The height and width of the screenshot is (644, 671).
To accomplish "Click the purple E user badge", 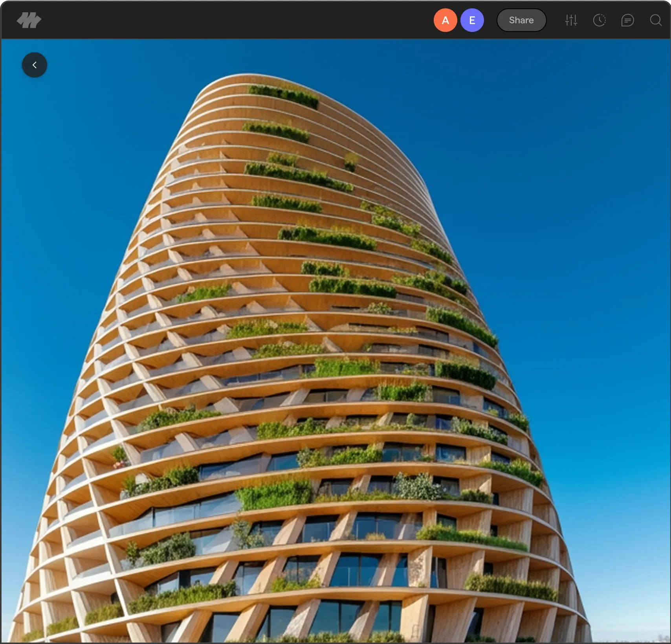I will 472,20.
